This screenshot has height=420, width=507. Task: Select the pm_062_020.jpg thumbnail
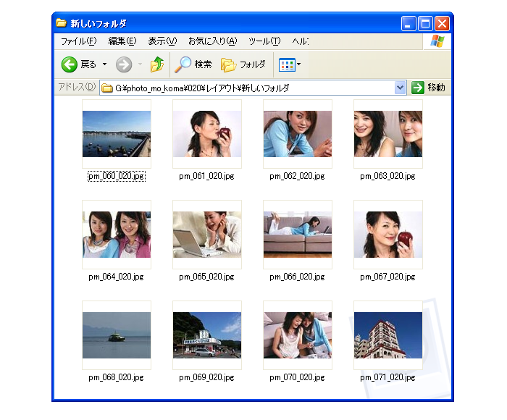pyautogui.click(x=298, y=134)
